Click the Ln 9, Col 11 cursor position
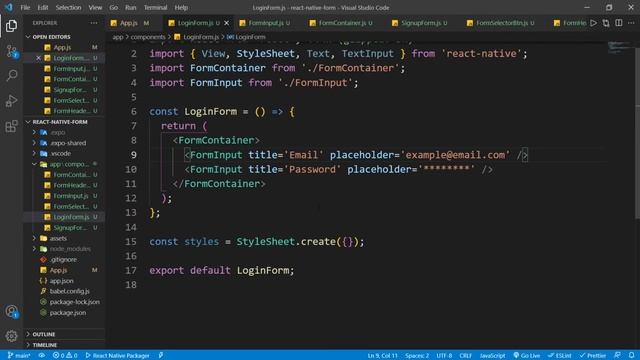 coord(382,356)
